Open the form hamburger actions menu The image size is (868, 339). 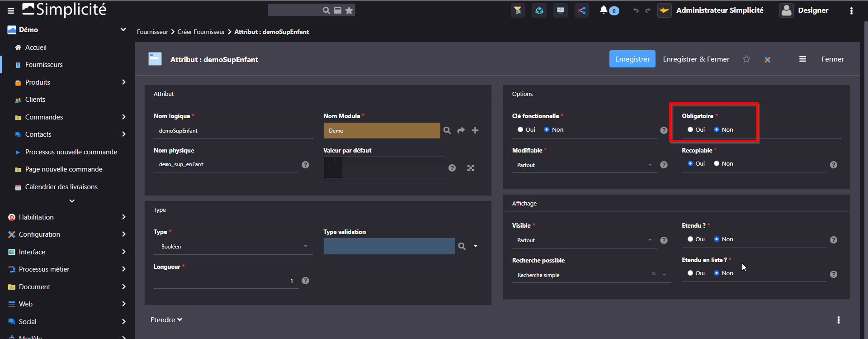(x=802, y=59)
